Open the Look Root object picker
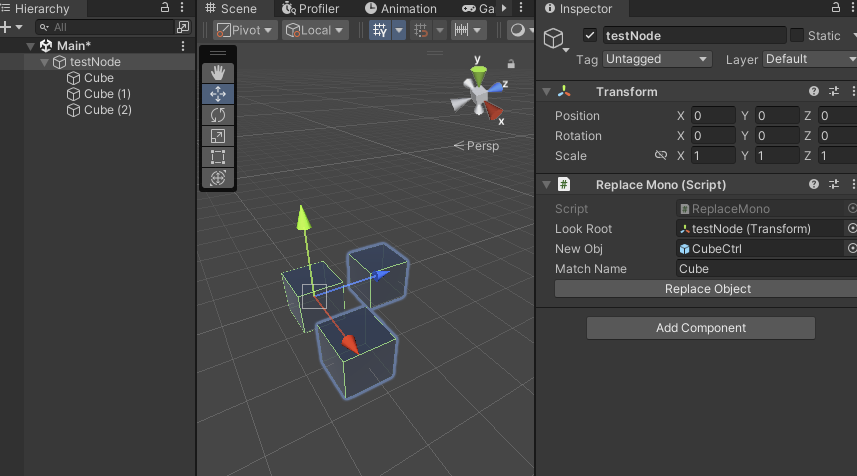 (x=851, y=228)
